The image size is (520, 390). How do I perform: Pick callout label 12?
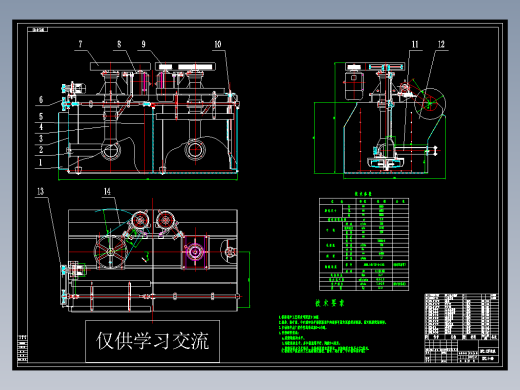click(x=441, y=44)
